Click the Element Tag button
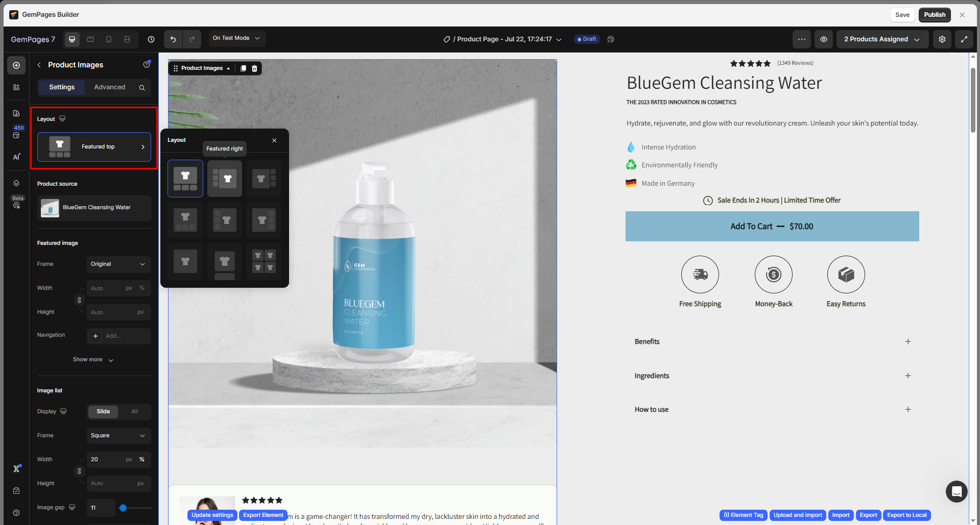Viewport: 980px width, 525px height. point(744,515)
